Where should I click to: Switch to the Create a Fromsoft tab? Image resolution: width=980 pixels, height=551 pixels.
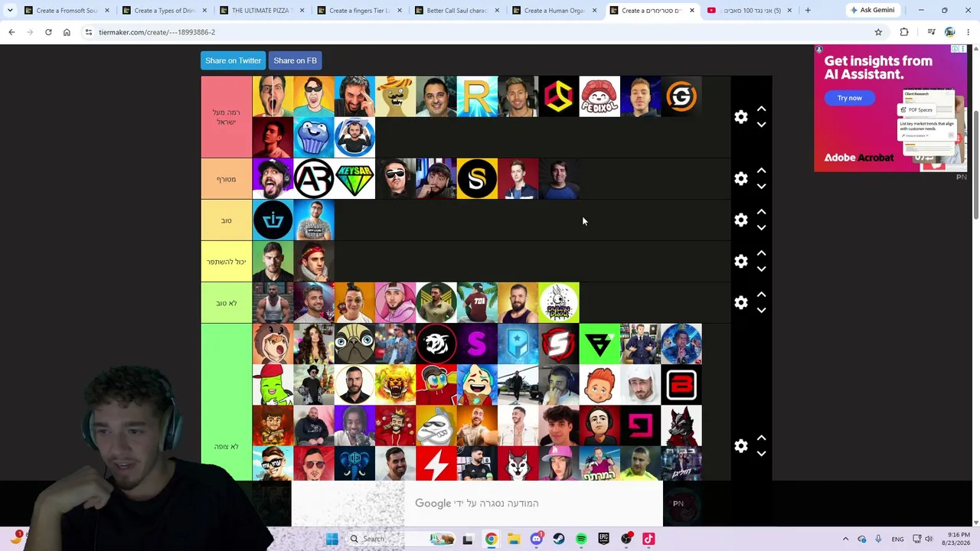(68, 11)
